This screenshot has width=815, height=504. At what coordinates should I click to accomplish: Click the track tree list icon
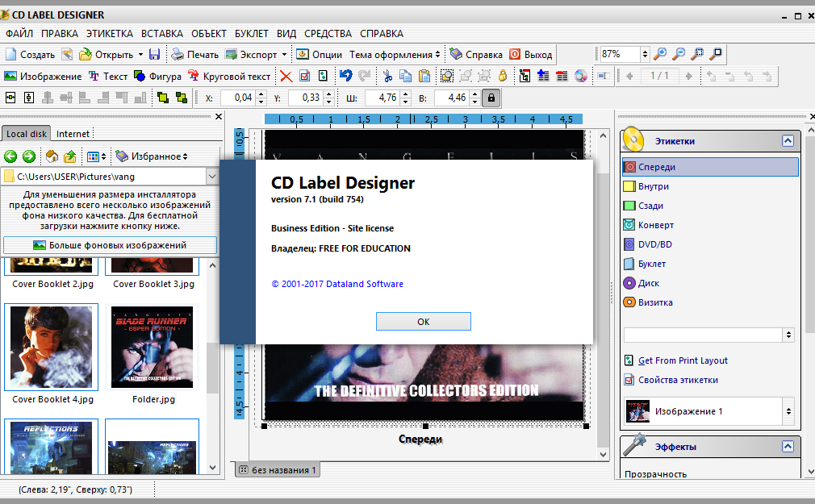pos(525,77)
